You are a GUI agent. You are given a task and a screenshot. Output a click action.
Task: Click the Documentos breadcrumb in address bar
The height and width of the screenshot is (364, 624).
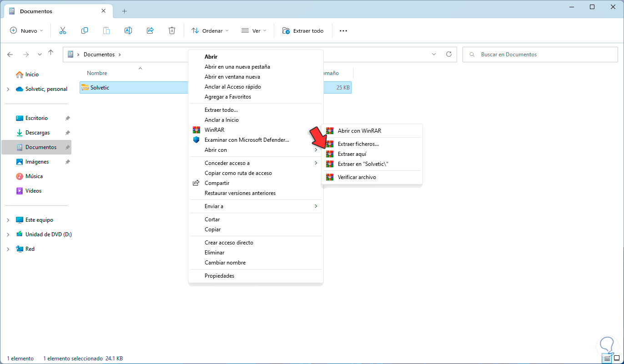[99, 55]
